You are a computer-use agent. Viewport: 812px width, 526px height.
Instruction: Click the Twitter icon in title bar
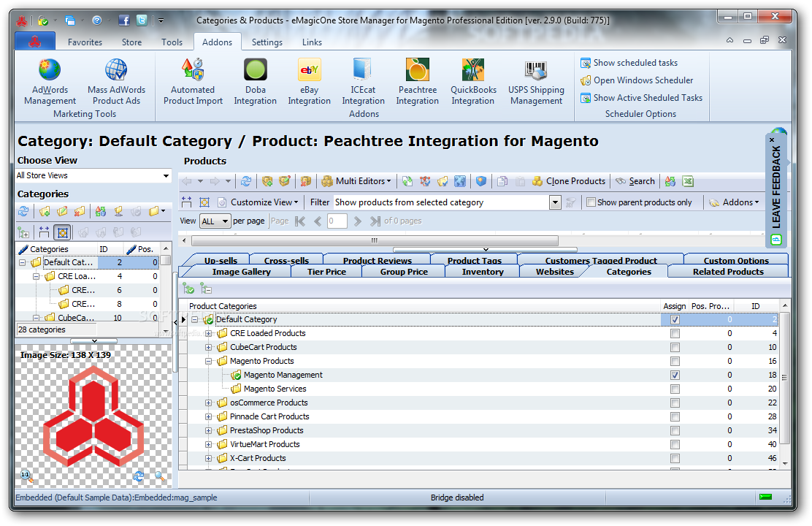(142, 20)
